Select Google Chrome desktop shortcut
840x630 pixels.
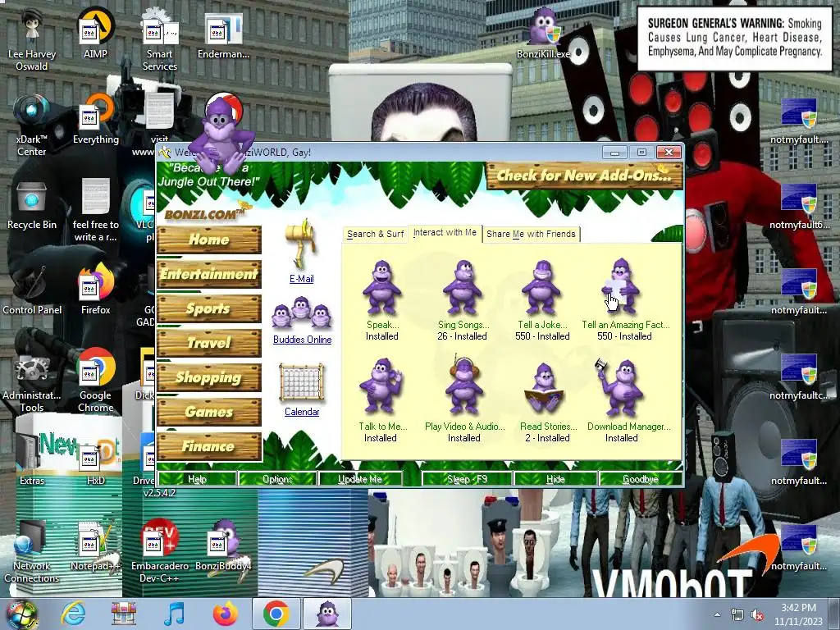coord(96,381)
